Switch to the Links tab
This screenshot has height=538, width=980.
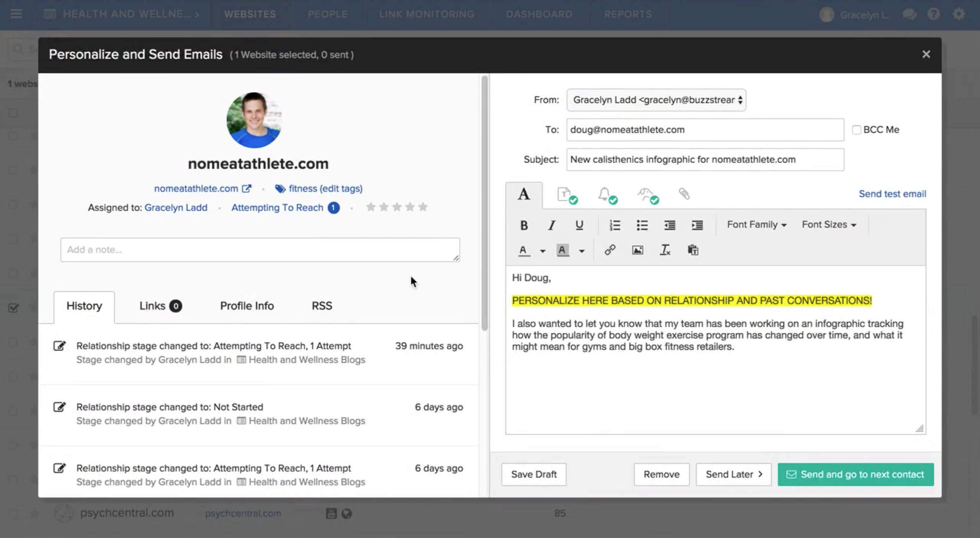[160, 306]
